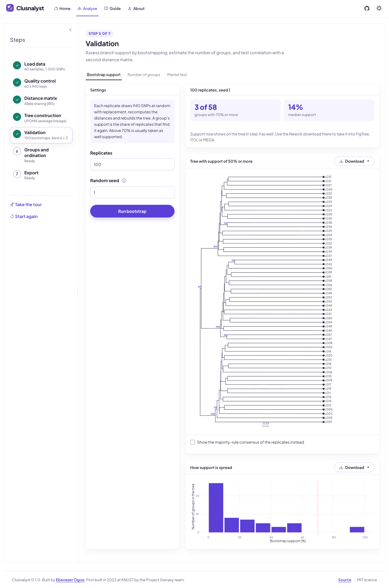Click the Load data green checkmark
The height and width of the screenshot is (588, 389).
(17, 65)
